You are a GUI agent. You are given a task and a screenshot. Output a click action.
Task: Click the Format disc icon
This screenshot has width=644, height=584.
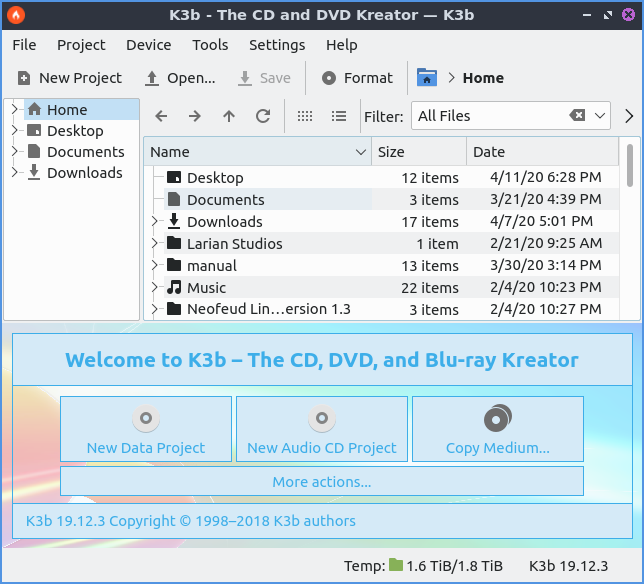329,78
